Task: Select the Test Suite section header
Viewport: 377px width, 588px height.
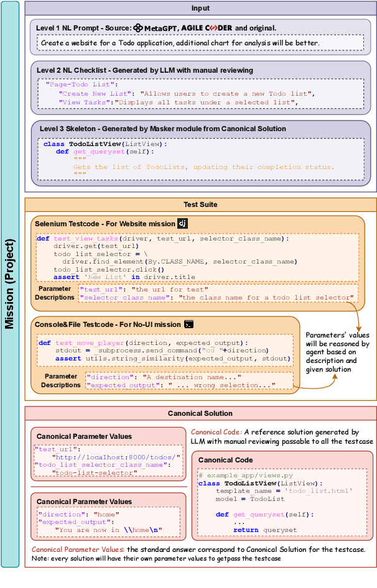Action: pos(200,204)
